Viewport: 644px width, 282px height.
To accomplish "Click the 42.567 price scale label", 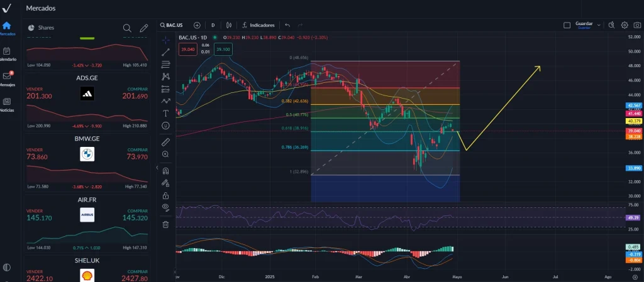I will pyautogui.click(x=633, y=106).
